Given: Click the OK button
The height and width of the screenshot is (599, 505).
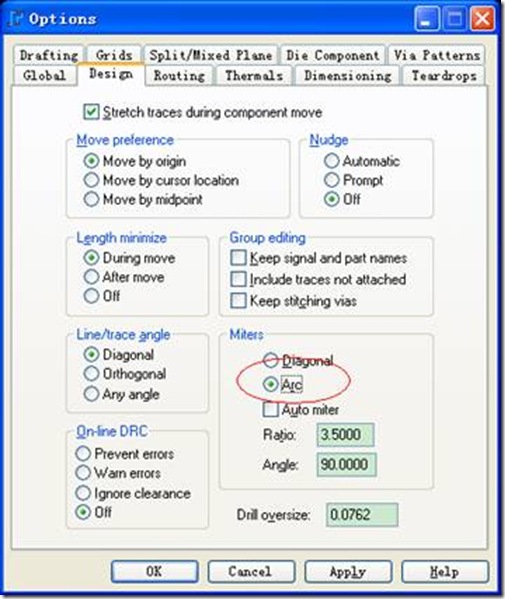Looking at the screenshot, I should [155, 572].
